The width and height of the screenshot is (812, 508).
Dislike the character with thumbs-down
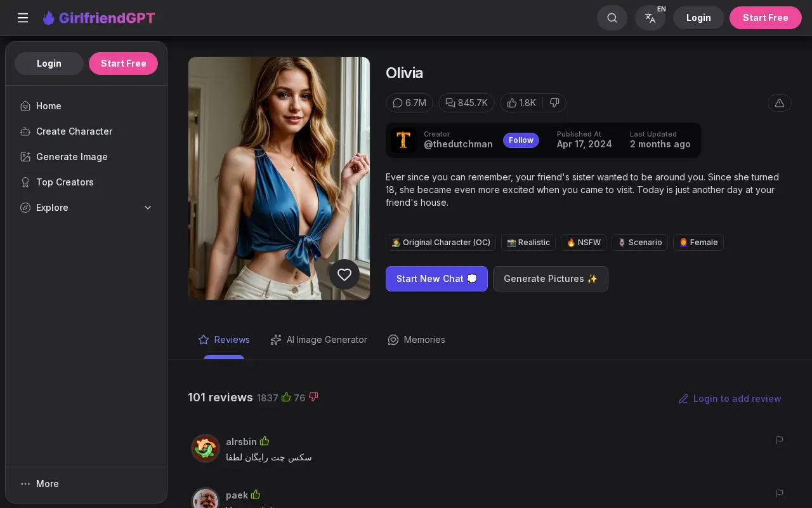554,103
